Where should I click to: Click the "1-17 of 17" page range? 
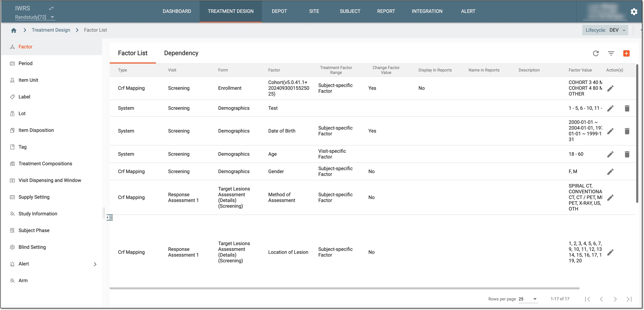(x=560, y=299)
